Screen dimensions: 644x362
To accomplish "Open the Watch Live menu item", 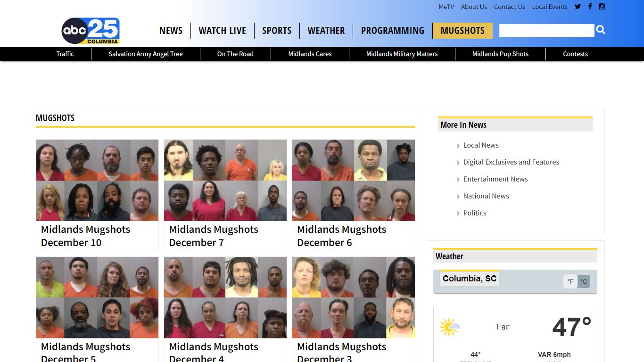I will point(222,31).
